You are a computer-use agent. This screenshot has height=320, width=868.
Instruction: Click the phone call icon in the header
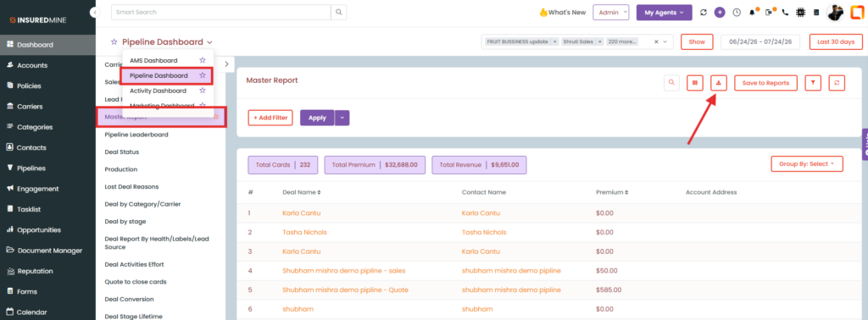pyautogui.click(x=785, y=12)
